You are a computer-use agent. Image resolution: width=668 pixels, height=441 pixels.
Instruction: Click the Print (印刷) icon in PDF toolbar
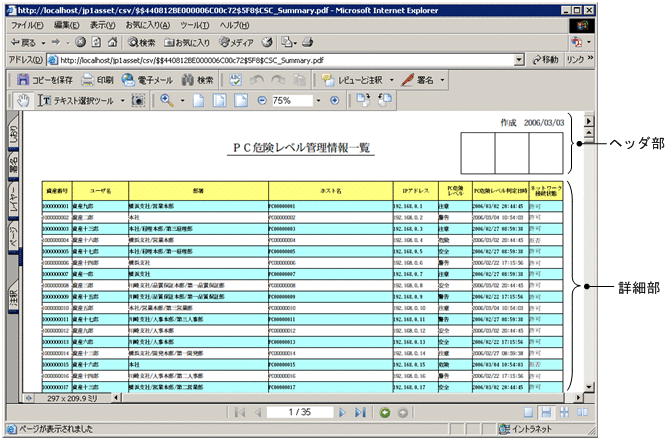click(x=97, y=80)
